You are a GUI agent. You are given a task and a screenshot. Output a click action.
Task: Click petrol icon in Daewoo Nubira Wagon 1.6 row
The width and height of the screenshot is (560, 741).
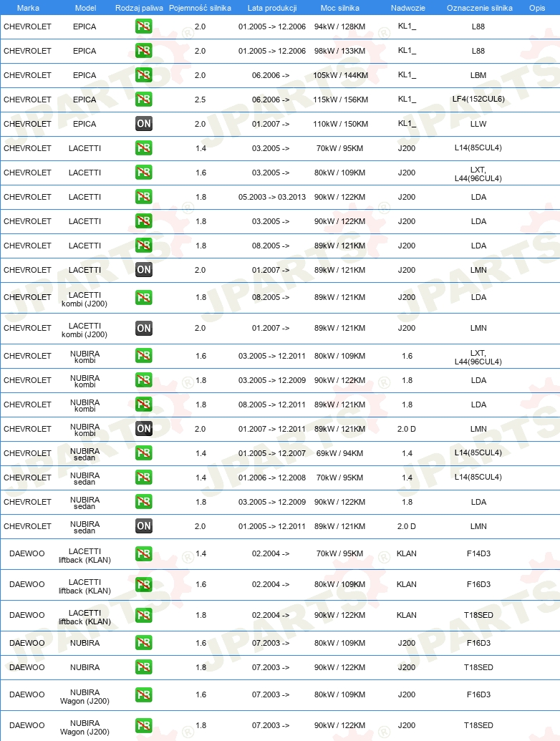144,694
